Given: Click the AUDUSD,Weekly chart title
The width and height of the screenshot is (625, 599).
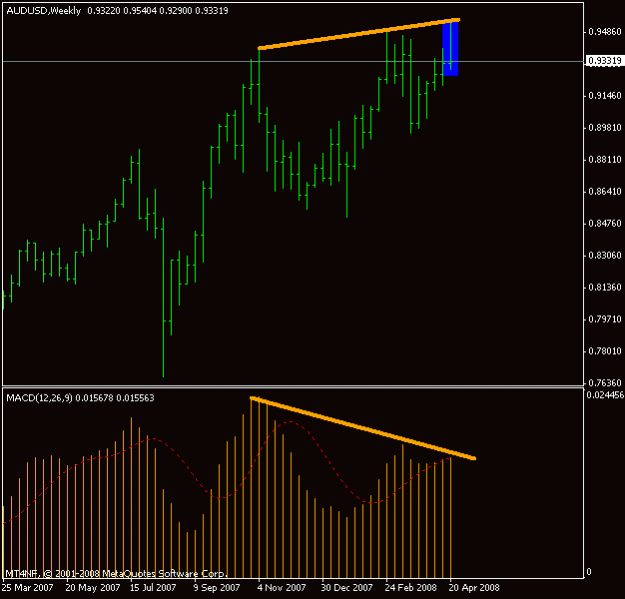Looking at the screenshot, I should coord(44,11).
